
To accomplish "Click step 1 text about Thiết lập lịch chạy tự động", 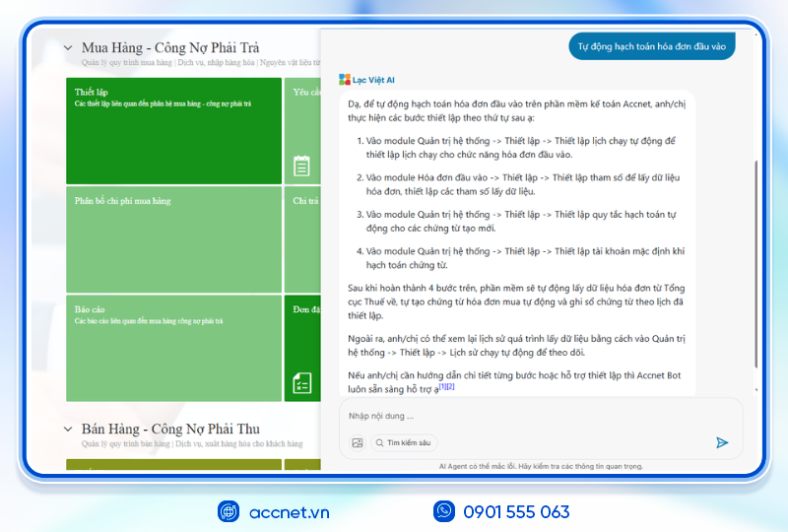I will pyautogui.click(x=520, y=148).
